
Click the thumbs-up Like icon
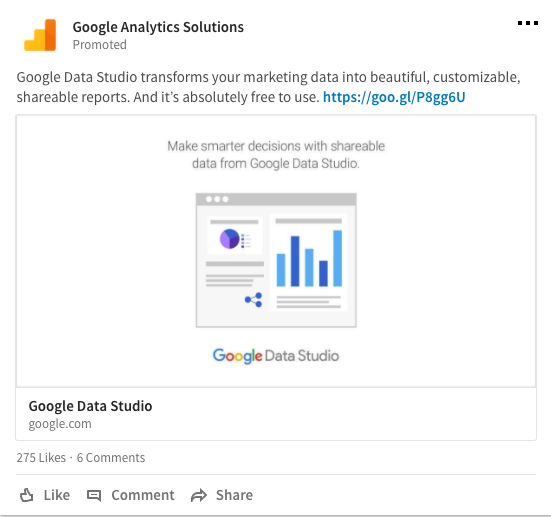point(27,495)
